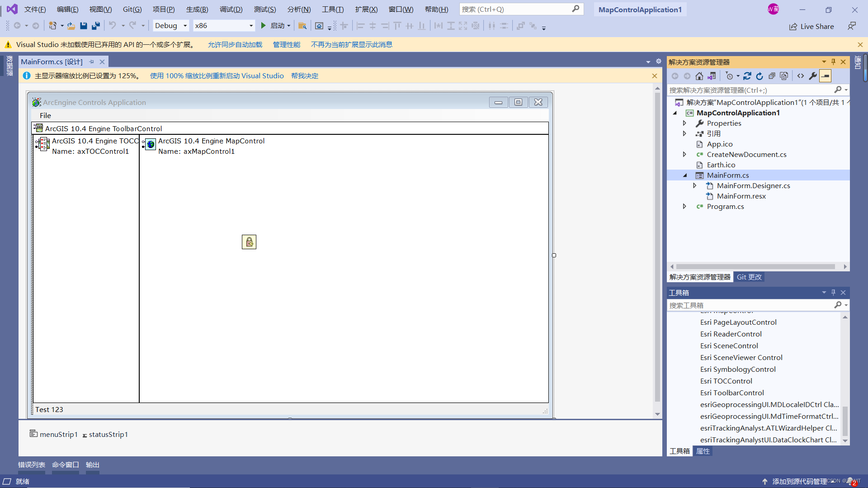Click the 帮我决定 link
The image size is (868, 488).
pos(305,76)
